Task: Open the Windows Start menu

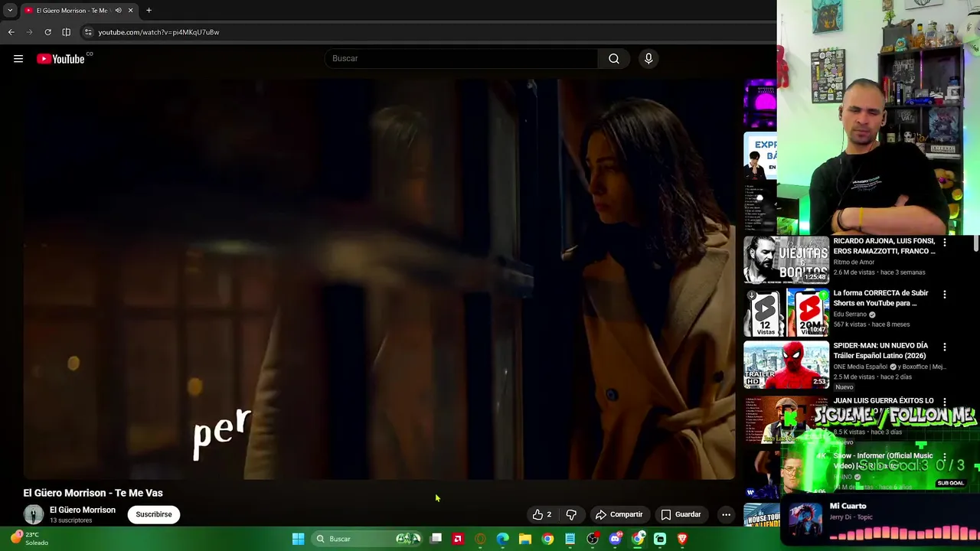Action: (298, 539)
